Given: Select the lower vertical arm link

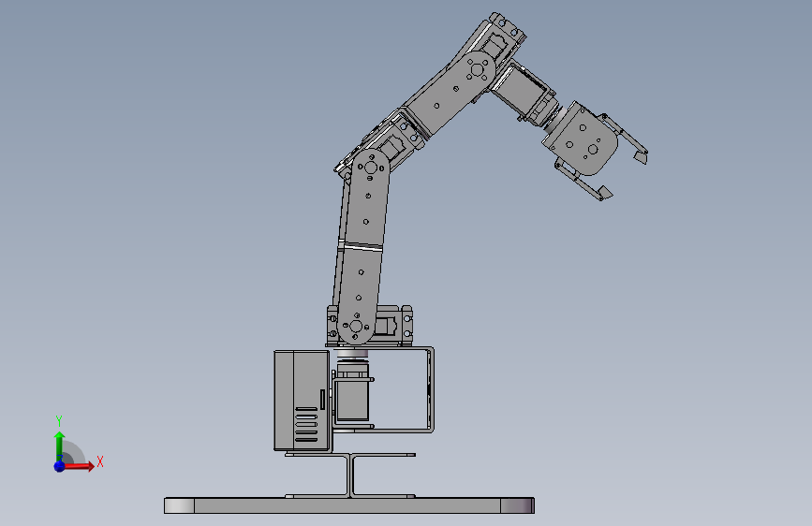Looking at the screenshot, I should click(x=362, y=247).
